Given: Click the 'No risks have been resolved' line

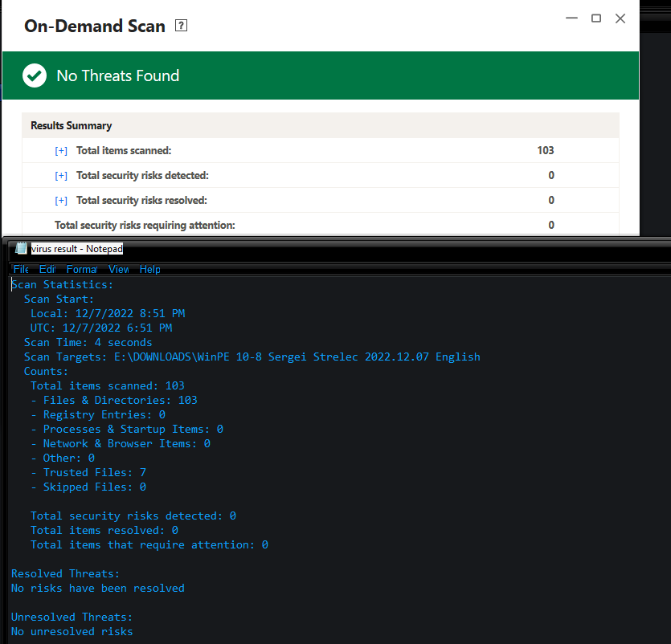Looking at the screenshot, I should click(x=97, y=588).
